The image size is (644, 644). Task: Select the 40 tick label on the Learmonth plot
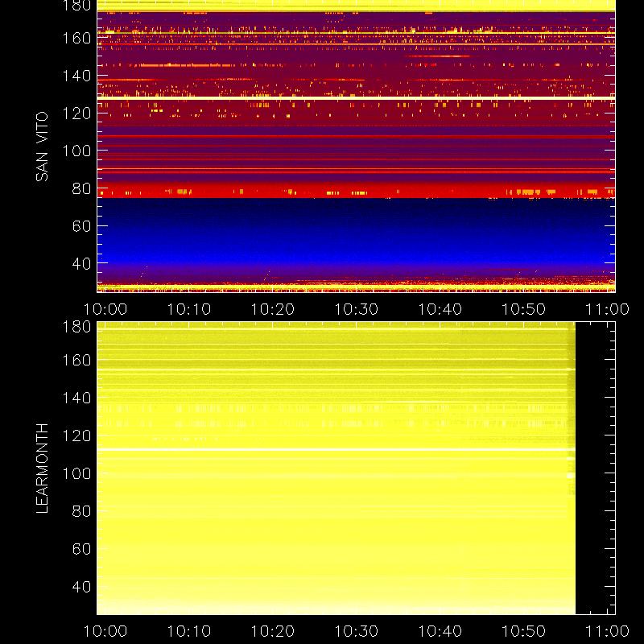[x=81, y=587]
